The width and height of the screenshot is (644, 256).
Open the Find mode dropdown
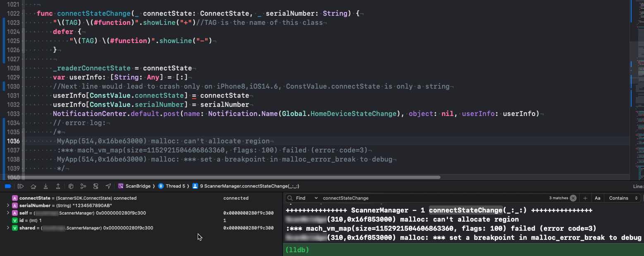(x=306, y=198)
